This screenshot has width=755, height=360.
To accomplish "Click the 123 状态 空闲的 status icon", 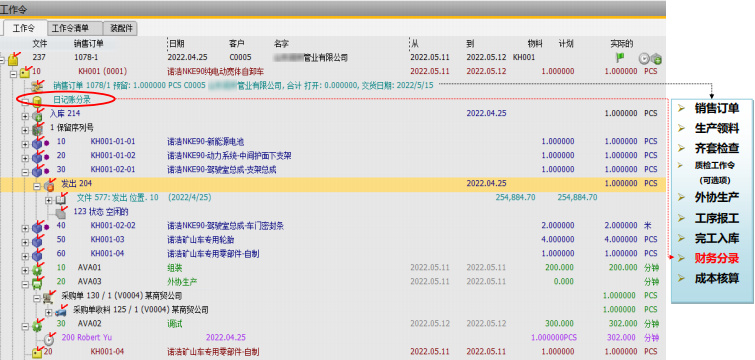I will pos(61,212).
